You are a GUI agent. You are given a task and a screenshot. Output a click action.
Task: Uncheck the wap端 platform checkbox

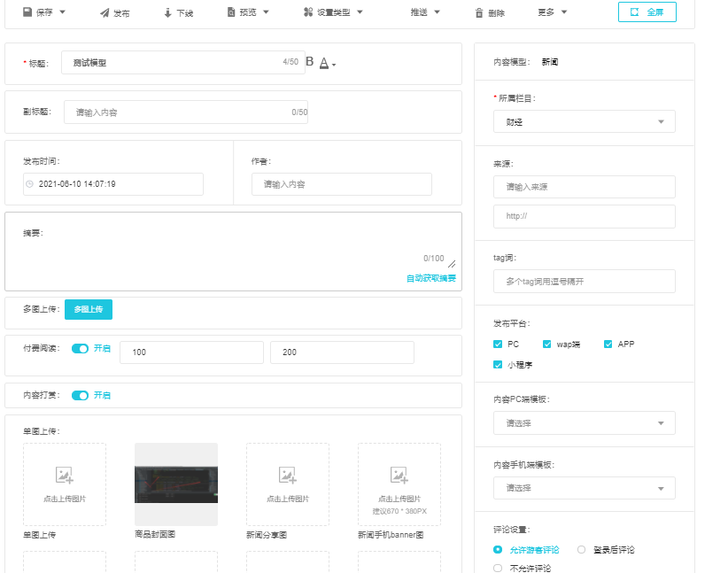click(x=547, y=344)
